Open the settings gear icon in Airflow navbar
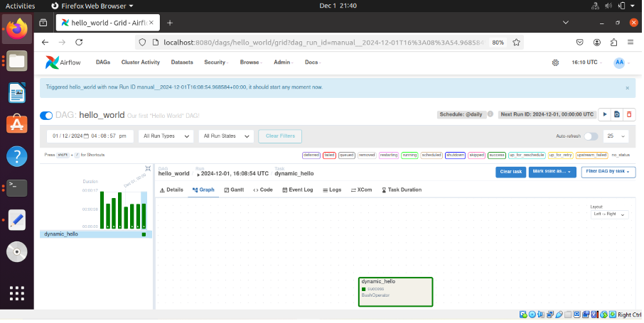644x323 pixels. [x=555, y=62]
